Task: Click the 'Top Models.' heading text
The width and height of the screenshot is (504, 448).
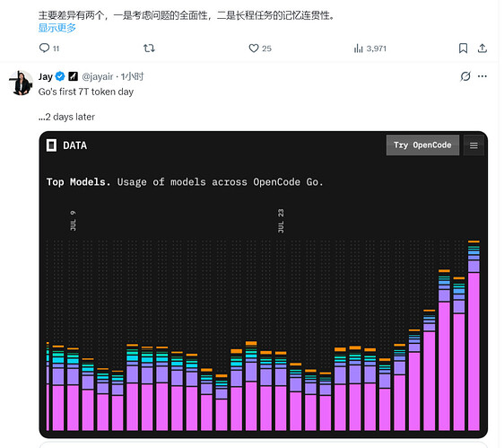Action: pos(78,182)
